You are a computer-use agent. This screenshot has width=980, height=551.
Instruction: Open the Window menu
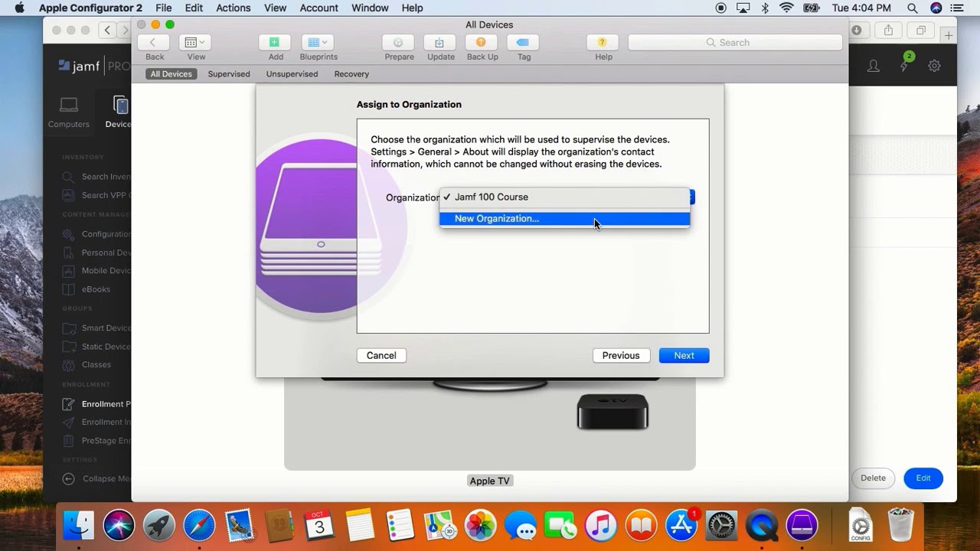(370, 8)
